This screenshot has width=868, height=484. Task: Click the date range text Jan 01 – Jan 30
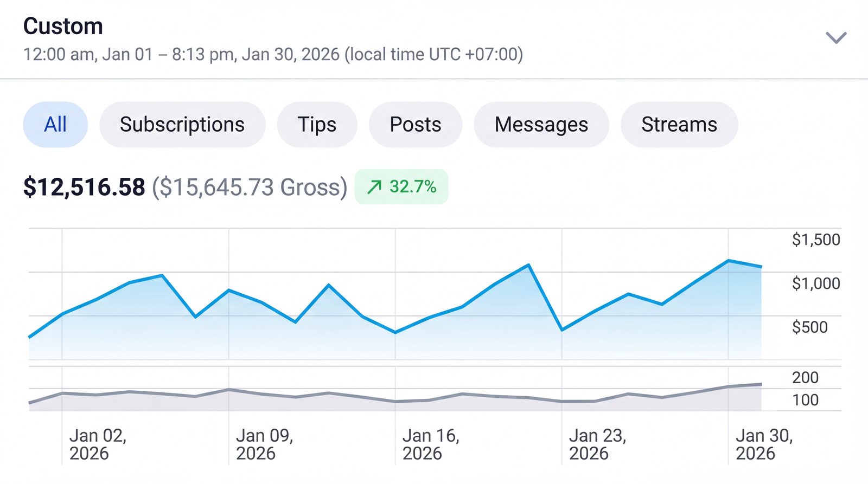coord(273,54)
